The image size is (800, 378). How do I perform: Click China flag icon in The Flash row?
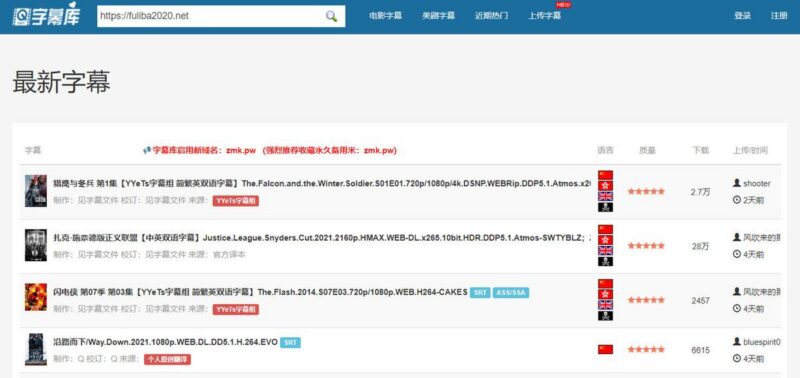(606, 284)
